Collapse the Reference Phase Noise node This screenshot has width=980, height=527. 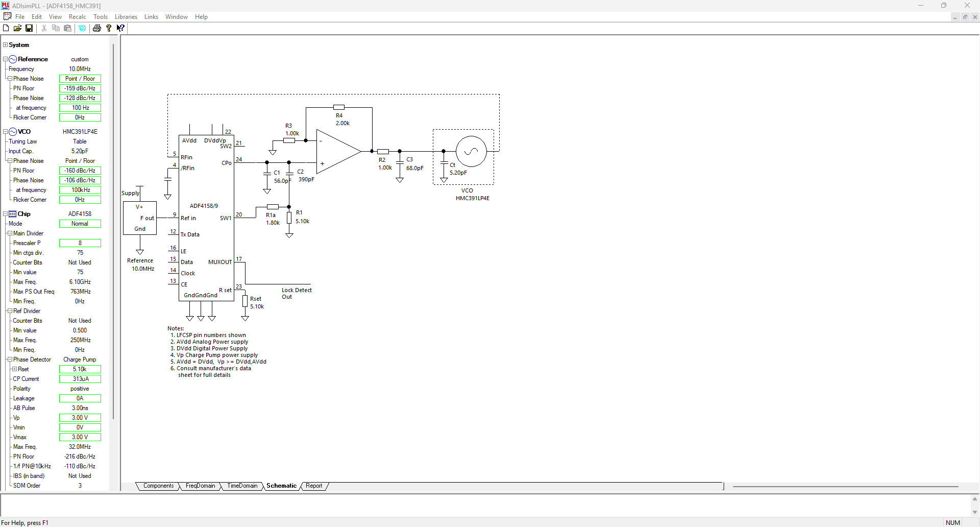click(x=10, y=79)
